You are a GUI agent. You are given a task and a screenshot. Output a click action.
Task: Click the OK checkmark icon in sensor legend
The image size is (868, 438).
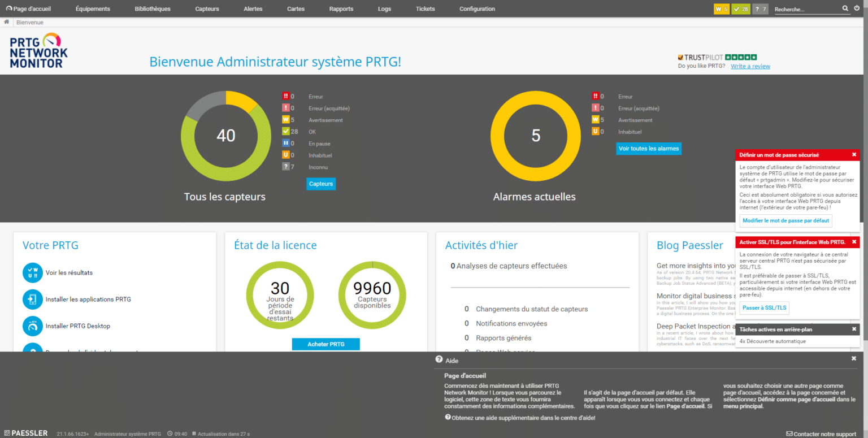tap(285, 132)
